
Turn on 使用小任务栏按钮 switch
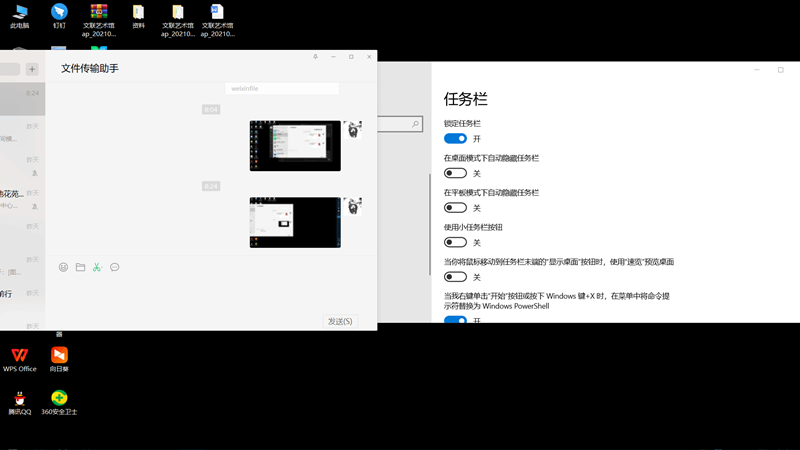pyautogui.click(x=455, y=242)
